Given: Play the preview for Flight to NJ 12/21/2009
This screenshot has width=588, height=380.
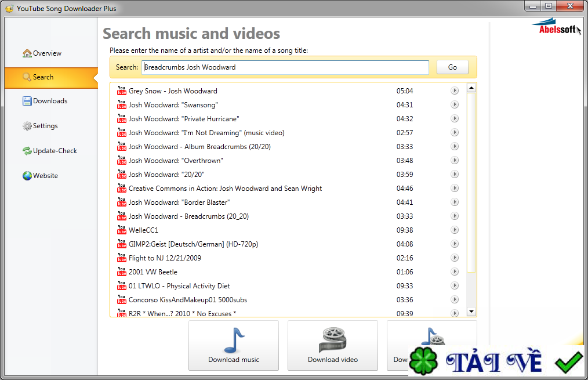Looking at the screenshot, I should (454, 258).
